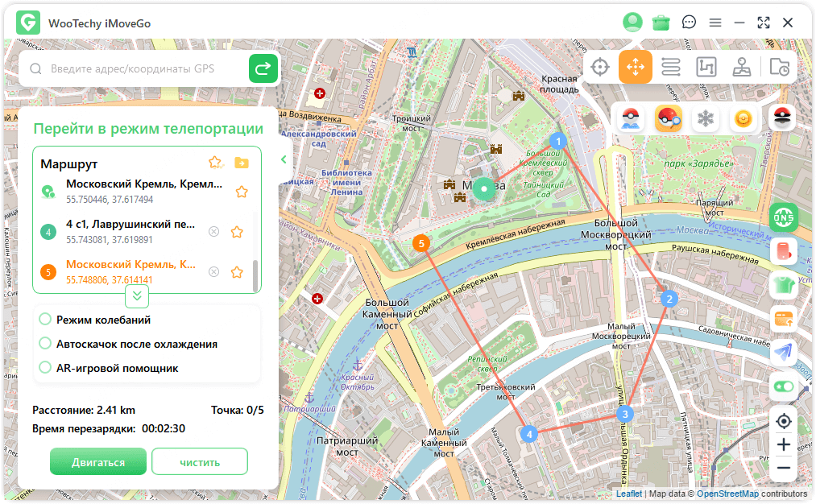Open the history records folder icon

pyautogui.click(x=779, y=67)
